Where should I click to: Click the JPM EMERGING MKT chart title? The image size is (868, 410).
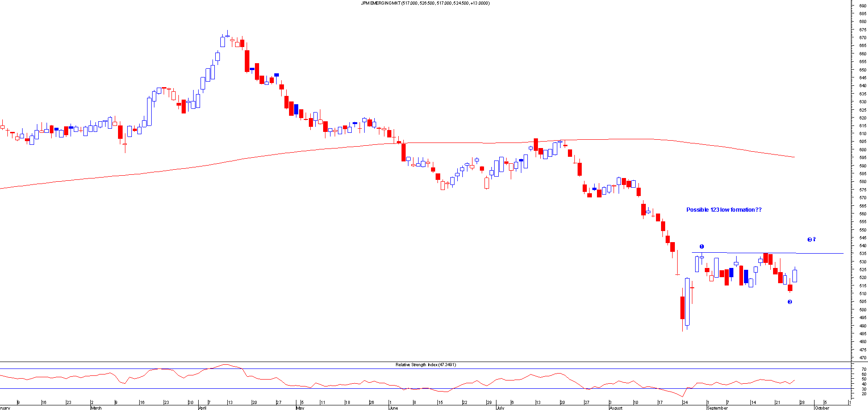coord(425,3)
